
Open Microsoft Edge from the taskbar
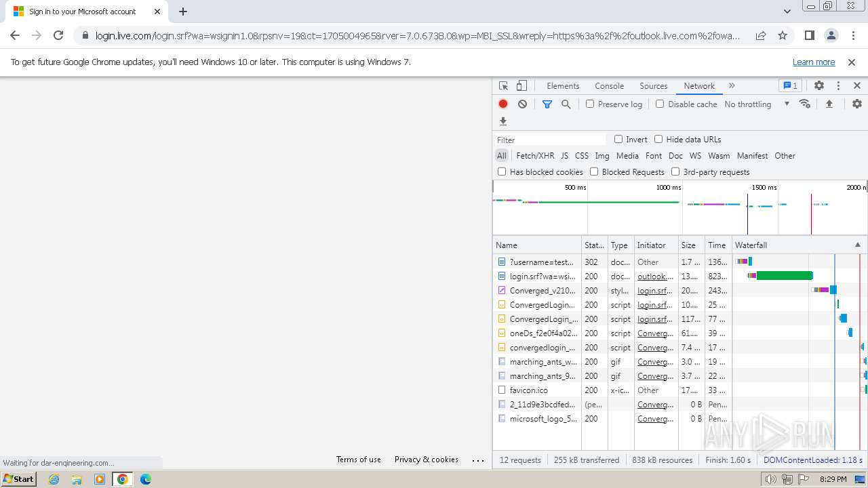tap(146, 479)
